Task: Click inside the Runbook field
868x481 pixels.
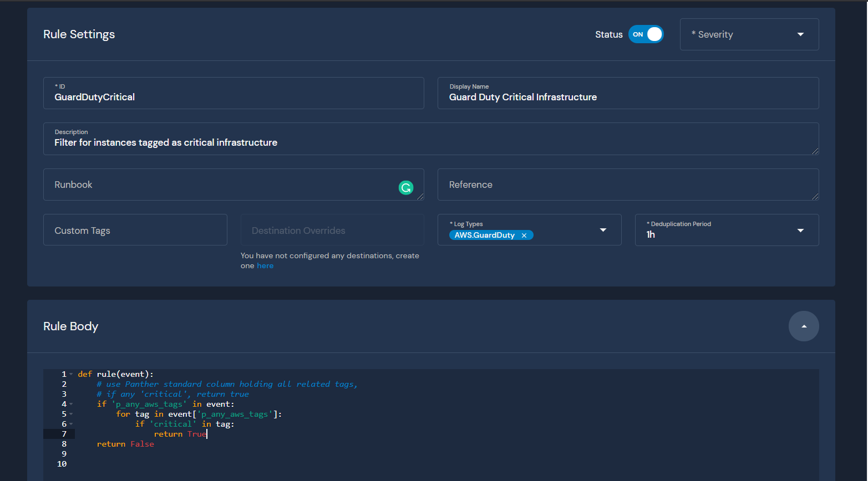Action: coord(222,184)
